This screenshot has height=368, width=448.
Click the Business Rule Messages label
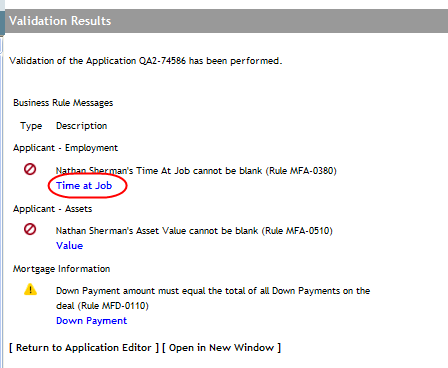[x=63, y=103]
